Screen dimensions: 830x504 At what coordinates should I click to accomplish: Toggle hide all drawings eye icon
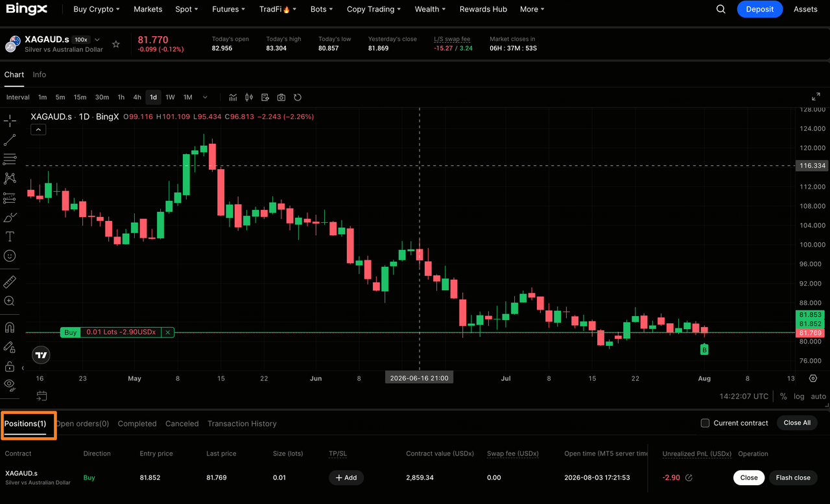click(x=10, y=384)
